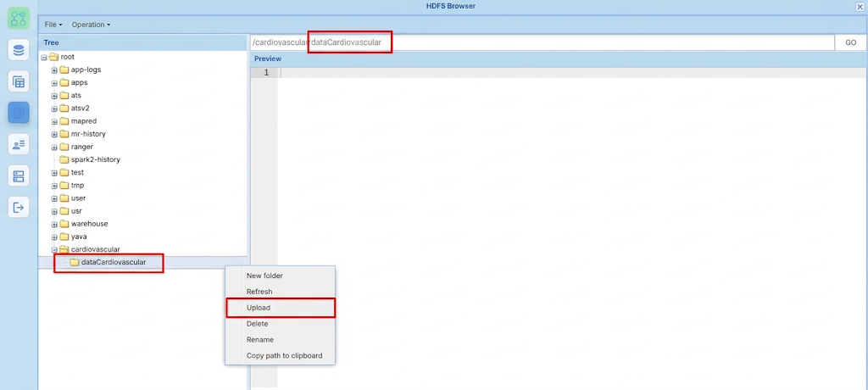Image resolution: width=868 pixels, height=390 pixels.
Task: Open the server sidebar icon
Action: point(19,176)
